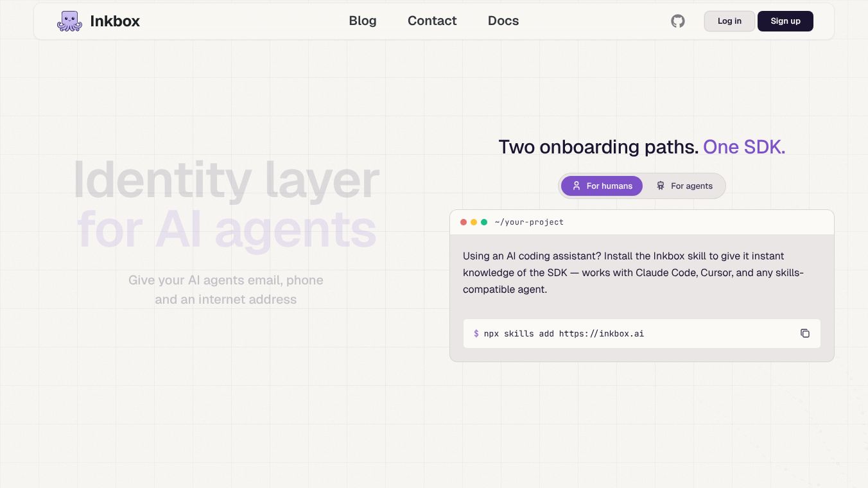This screenshot has height=488, width=868.
Task: Switch to the For agents tab
Action: pyautogui.click(x=684, y=186)
